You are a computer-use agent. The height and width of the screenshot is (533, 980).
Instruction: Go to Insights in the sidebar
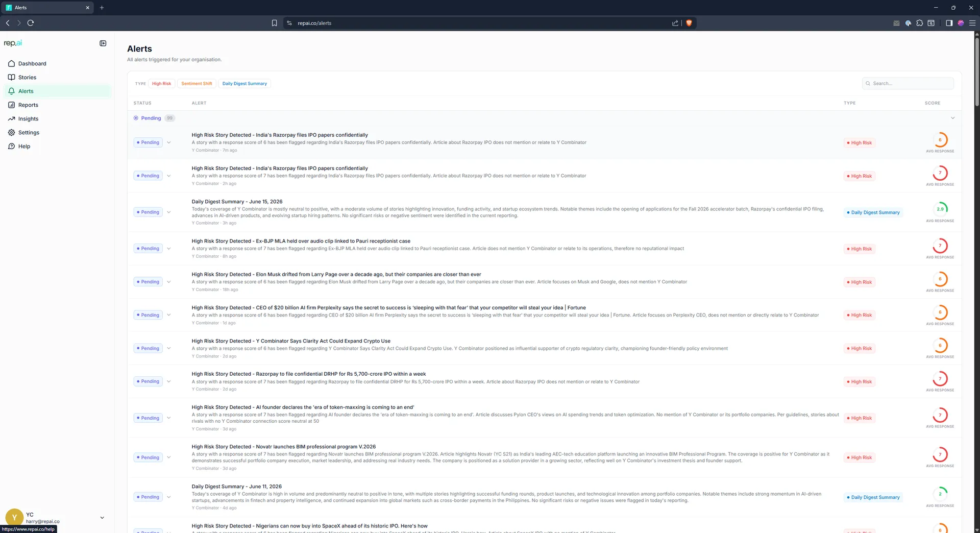coord(28,119)
